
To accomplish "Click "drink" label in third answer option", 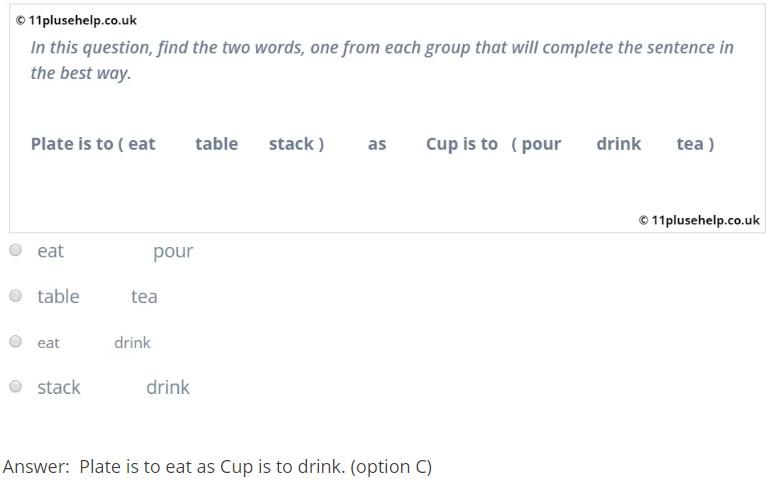I will 132,342.
